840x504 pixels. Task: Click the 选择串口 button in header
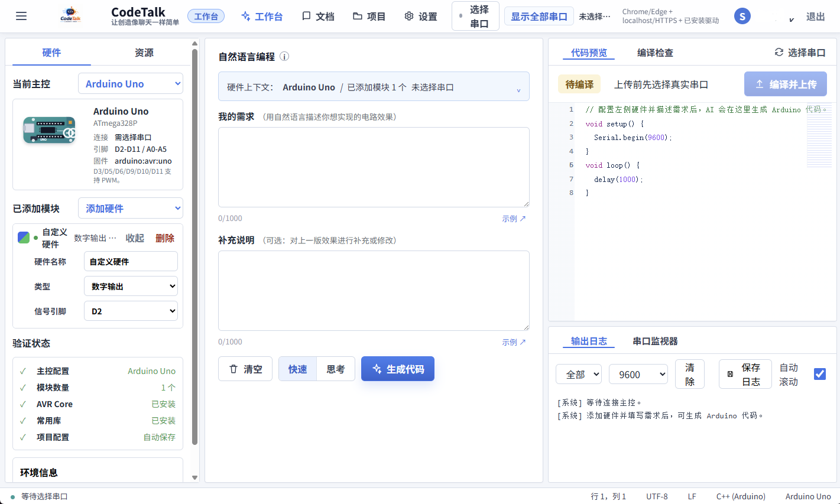475,17
